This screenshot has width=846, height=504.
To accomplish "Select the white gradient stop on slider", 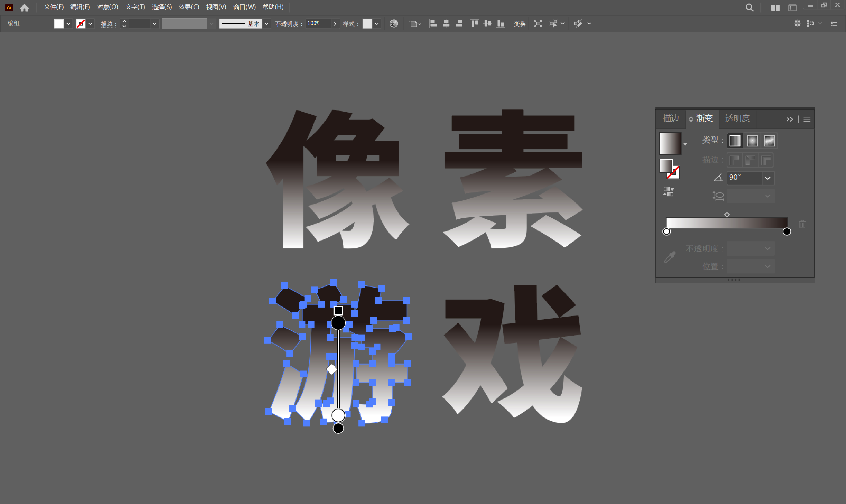I will [x=666, y=232].
